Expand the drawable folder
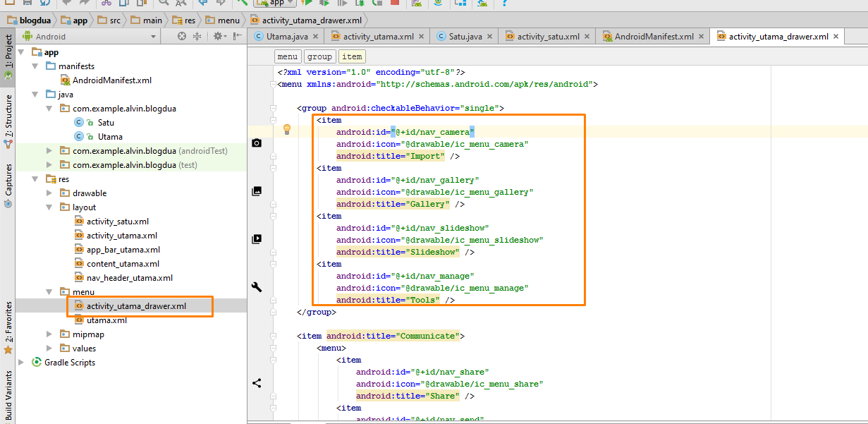868x424 pixels. pos(49,193)
